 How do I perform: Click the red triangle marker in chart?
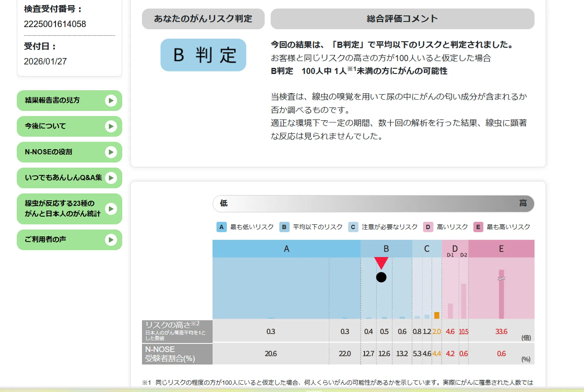[x=381, y=262]
